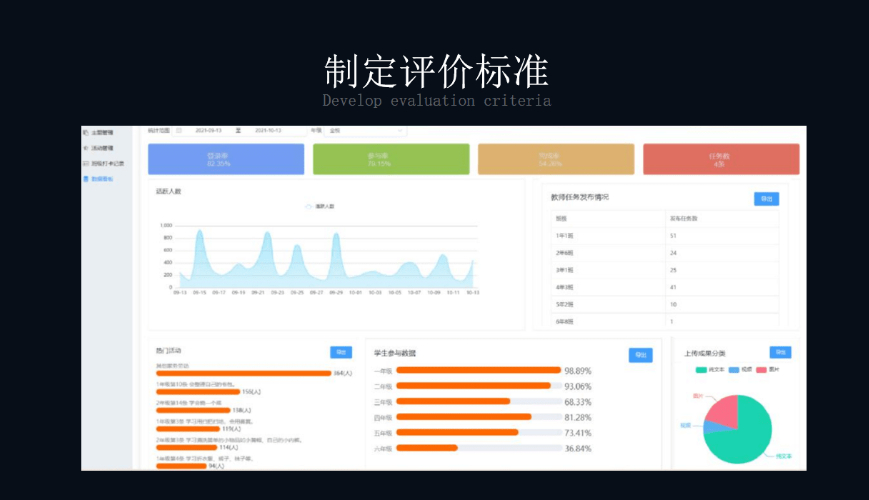The width and height of the screenshot is (869, 500).
Task: Click the 活动管理 sidebar icon
Action: point(86,147)
